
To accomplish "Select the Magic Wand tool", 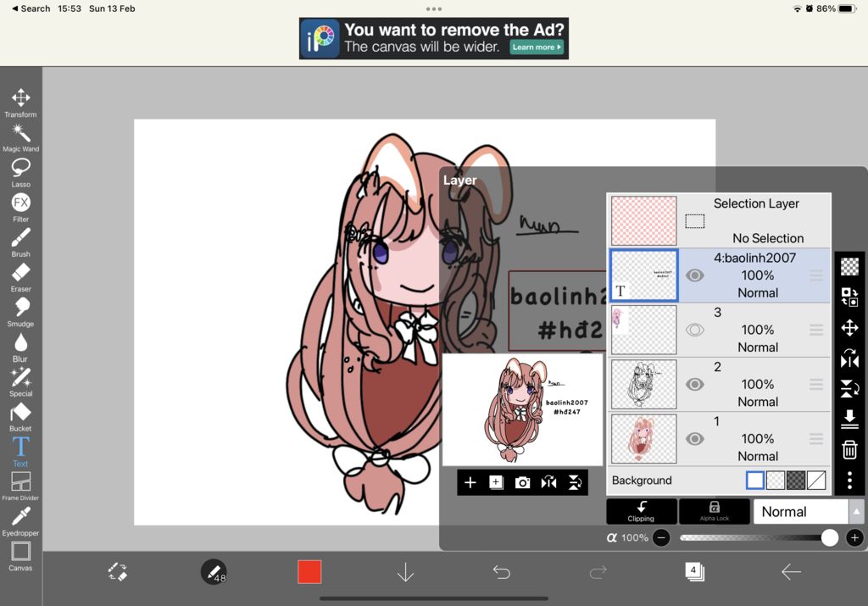I will point(20,138).
